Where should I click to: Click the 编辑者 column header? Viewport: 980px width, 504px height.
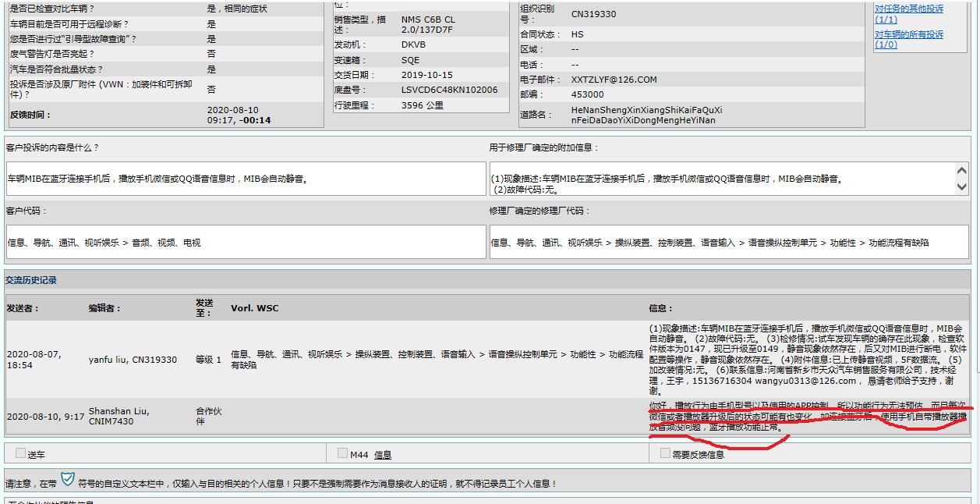[104, 308]
